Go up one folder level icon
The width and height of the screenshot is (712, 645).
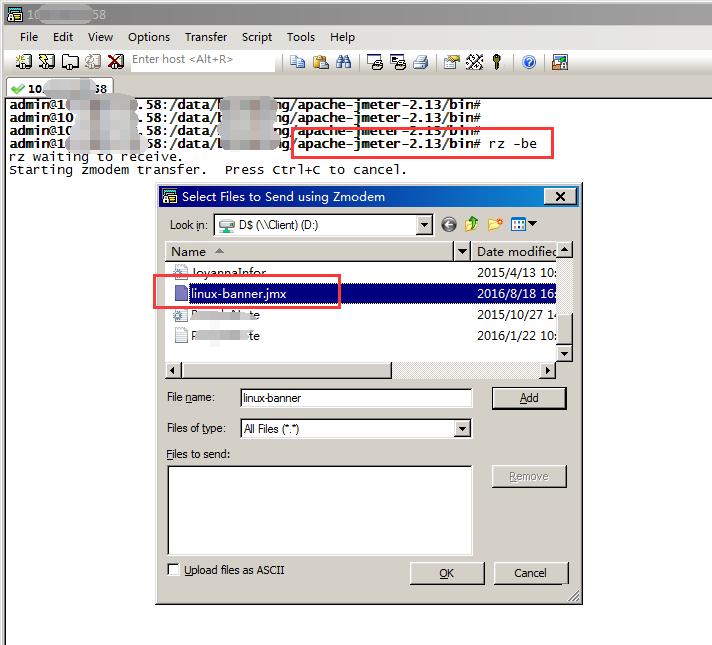point(472,224)
